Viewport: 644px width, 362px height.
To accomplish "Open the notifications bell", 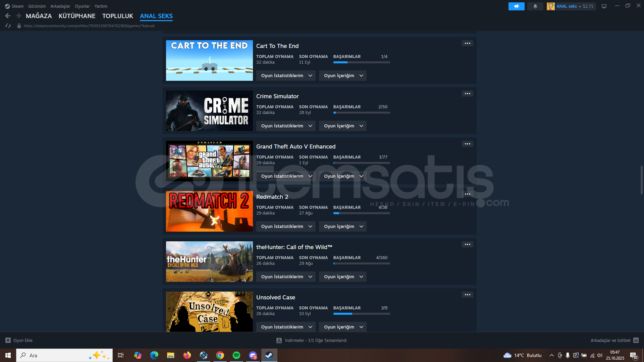I will pyautogui.click(x=535, y=6).
